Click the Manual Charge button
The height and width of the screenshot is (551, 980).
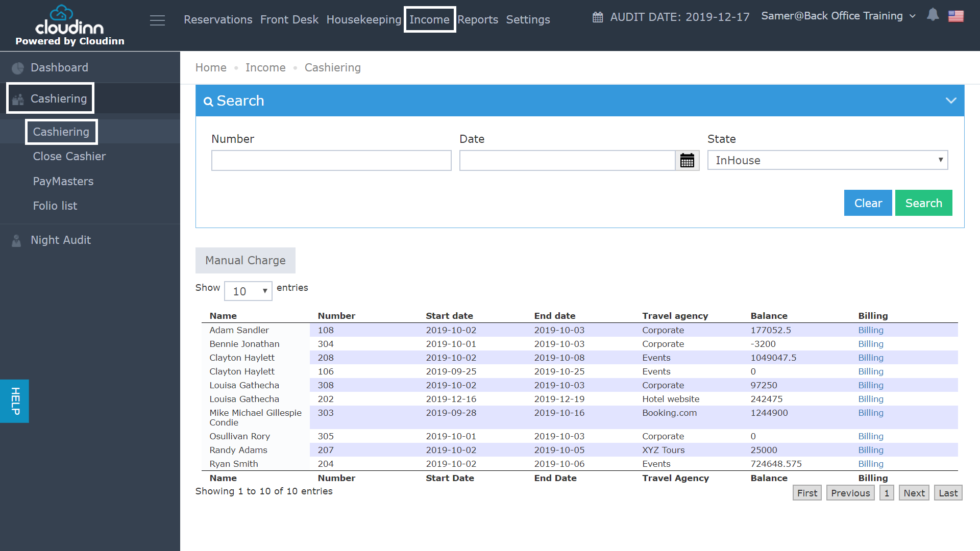pyautogui.click(x=246, y=260)
